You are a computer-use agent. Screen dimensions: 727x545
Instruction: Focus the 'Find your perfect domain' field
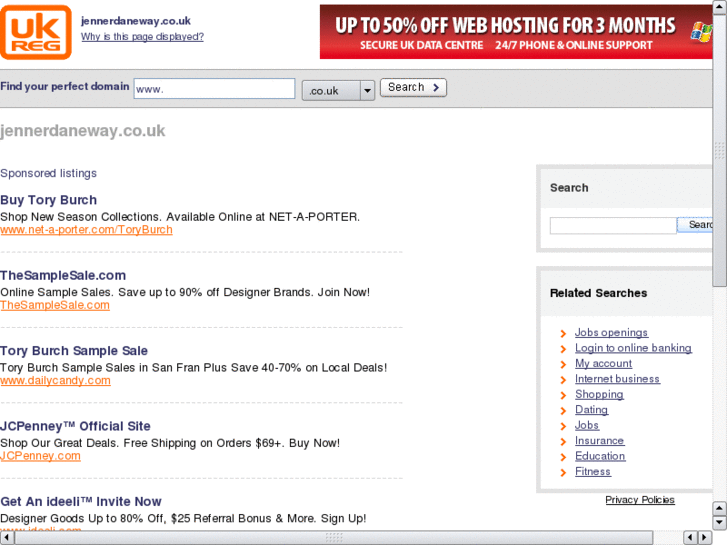214,89
